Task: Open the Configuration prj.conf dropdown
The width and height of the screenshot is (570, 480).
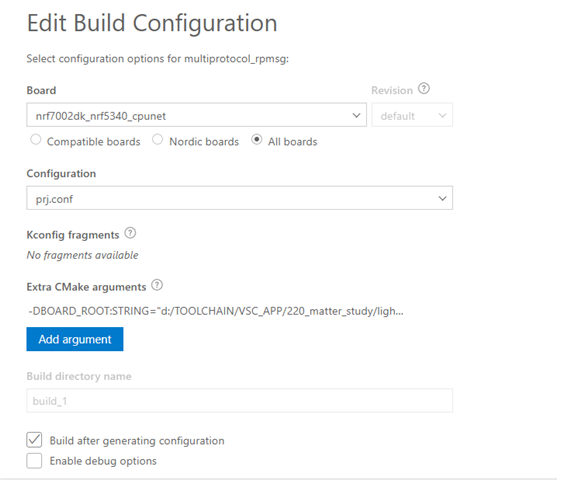Action: coord(240,198)
